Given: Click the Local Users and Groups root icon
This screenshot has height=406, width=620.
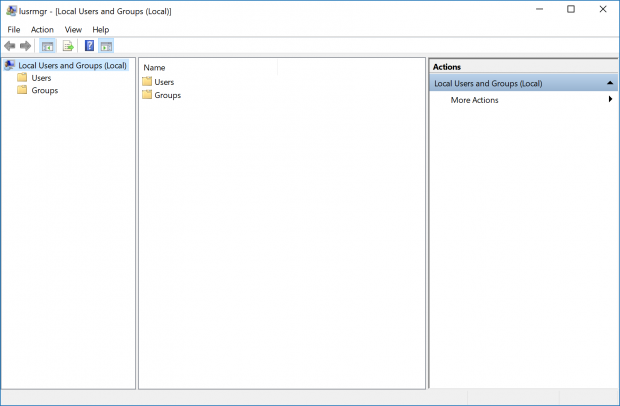Looking at the screenshot, I should point(10,65).
